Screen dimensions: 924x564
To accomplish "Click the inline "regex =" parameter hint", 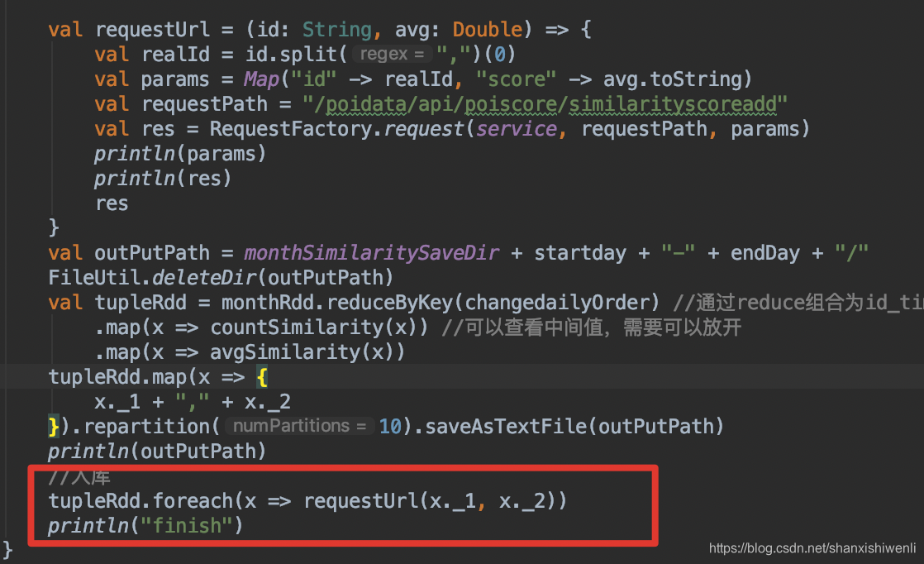I will point(392,53).
